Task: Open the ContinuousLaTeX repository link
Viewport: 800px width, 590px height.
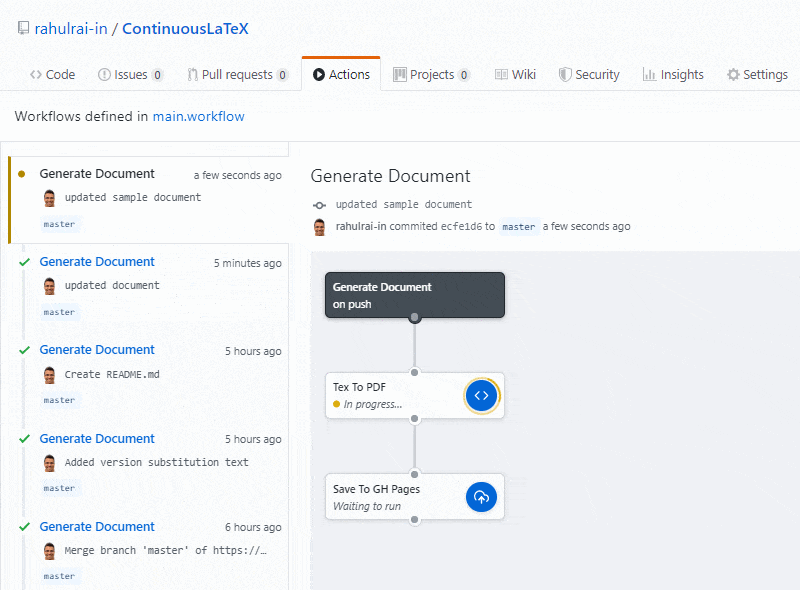Action: point(185,29)
